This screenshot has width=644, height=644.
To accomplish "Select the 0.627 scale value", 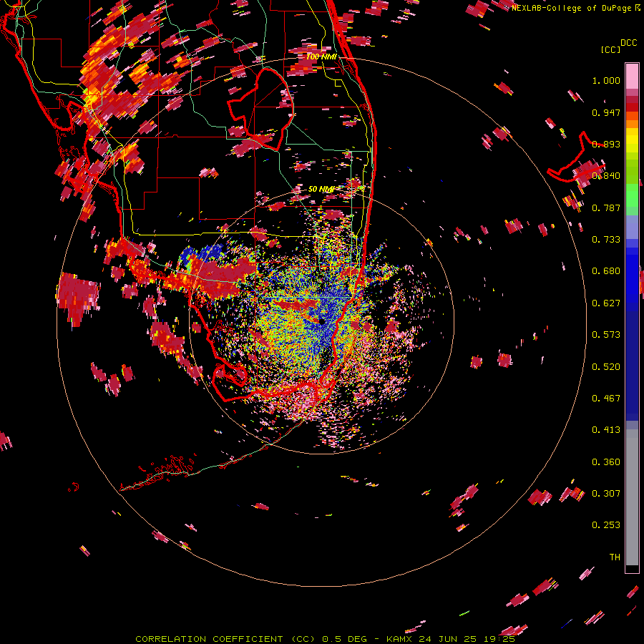I will (606, 303).
